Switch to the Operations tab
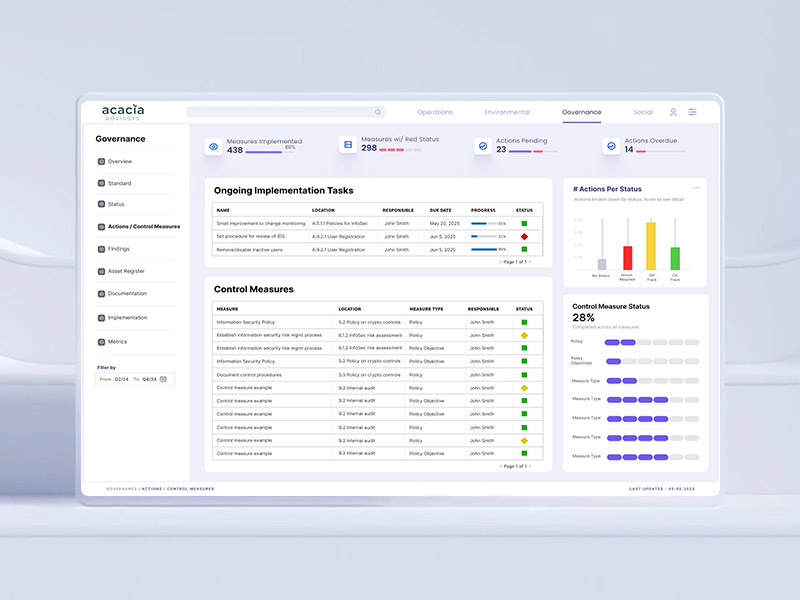 [435, 112]
